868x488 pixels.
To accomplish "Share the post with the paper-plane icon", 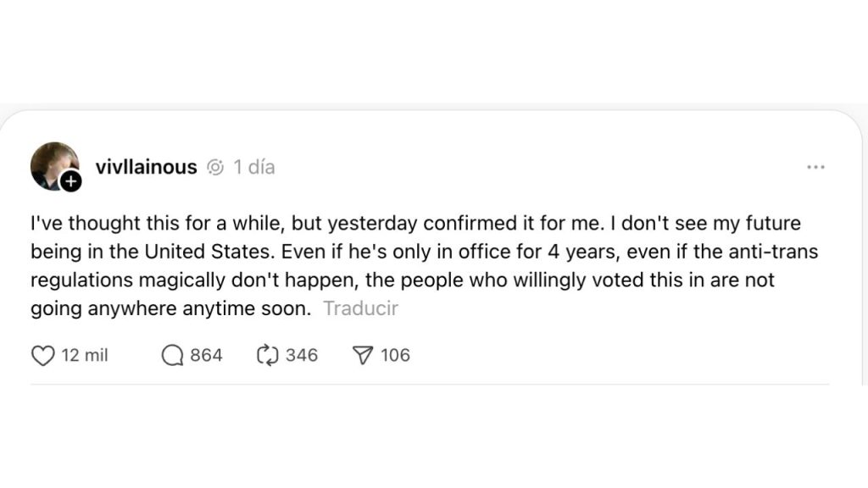I will pos(363,355).
